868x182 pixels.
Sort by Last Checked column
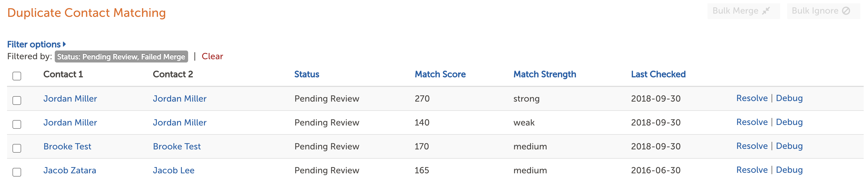pyautogui.click(x=658, y=74)
